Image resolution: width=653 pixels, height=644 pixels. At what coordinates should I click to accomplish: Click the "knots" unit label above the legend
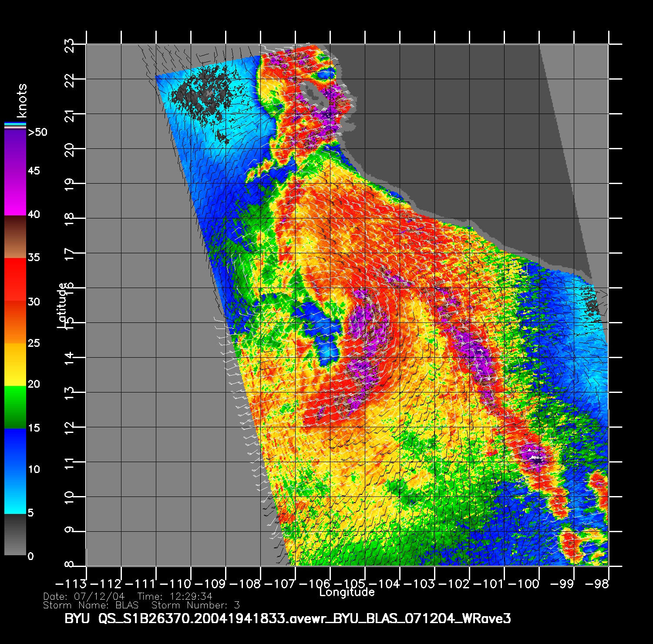22,101
